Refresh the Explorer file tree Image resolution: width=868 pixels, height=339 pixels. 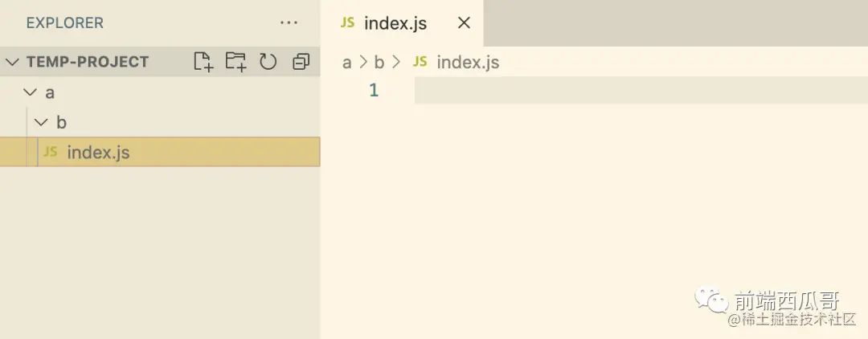click(x=268, y=61)
